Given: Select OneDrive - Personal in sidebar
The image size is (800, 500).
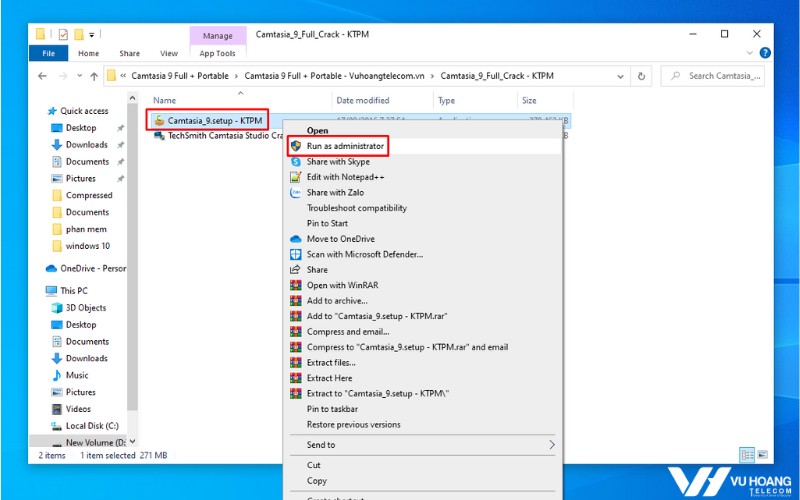Looking at the screenshot, I should pos(93,268).
